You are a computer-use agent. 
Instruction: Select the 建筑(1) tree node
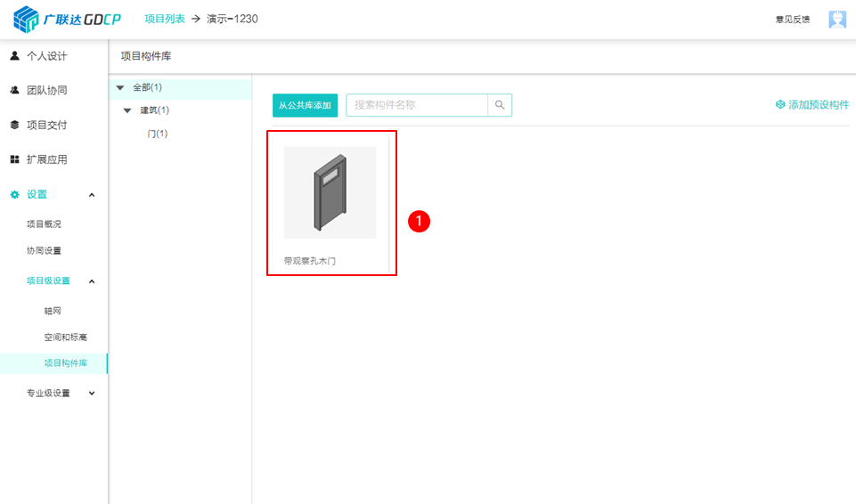154,110
